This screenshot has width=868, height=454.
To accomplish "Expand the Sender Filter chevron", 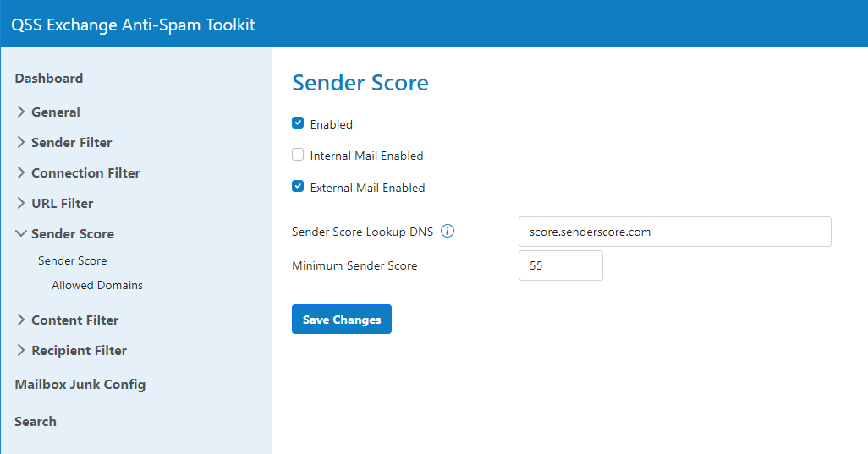I will [21, 142].
